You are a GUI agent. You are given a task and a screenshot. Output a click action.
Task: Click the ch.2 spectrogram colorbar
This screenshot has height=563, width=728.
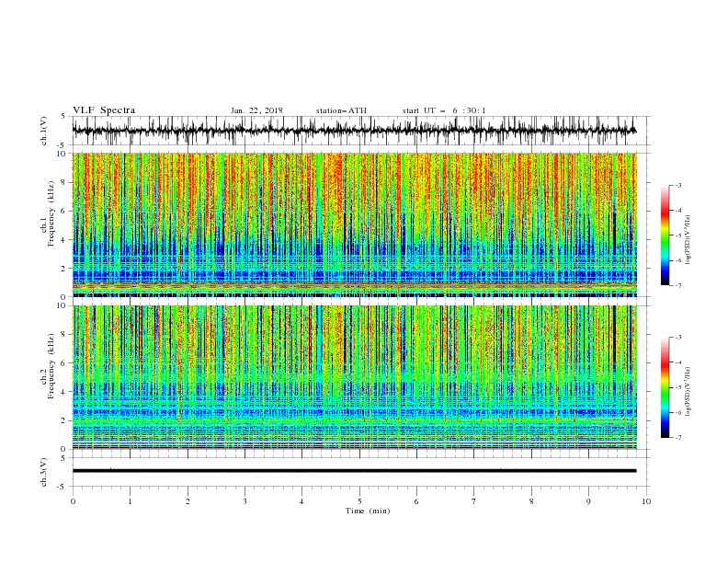[x=665, y=387]
